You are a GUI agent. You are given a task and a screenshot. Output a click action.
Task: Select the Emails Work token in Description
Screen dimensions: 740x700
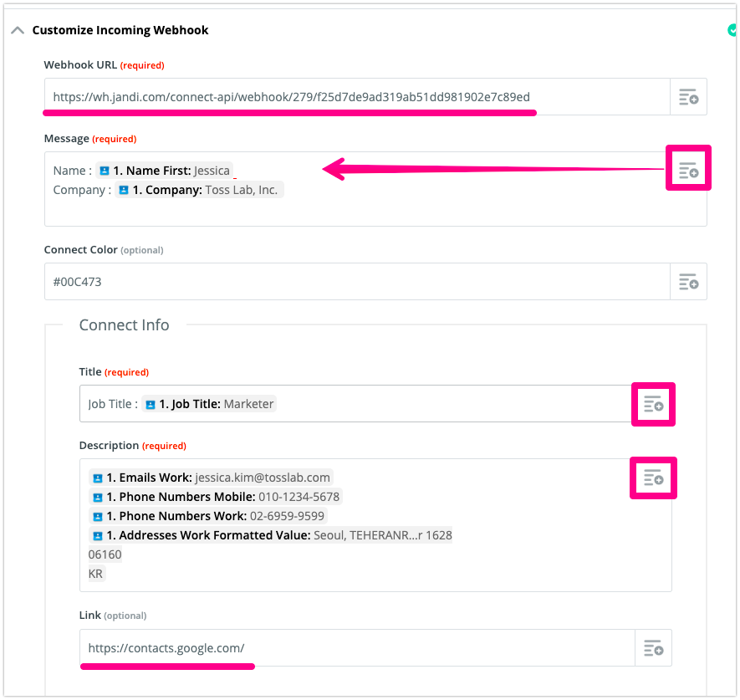pyautogui.click(x=211, y=478)
